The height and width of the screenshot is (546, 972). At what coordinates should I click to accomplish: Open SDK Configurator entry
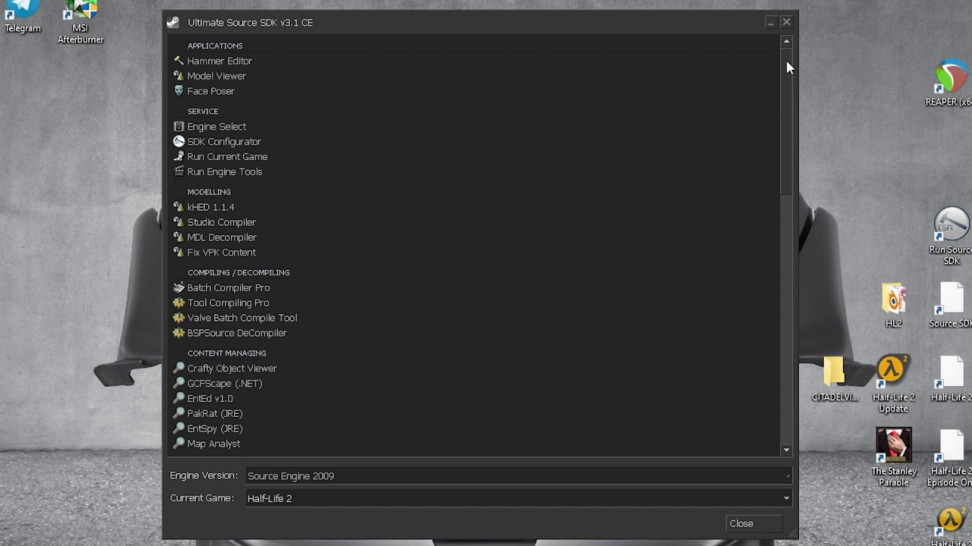point(224,141)
